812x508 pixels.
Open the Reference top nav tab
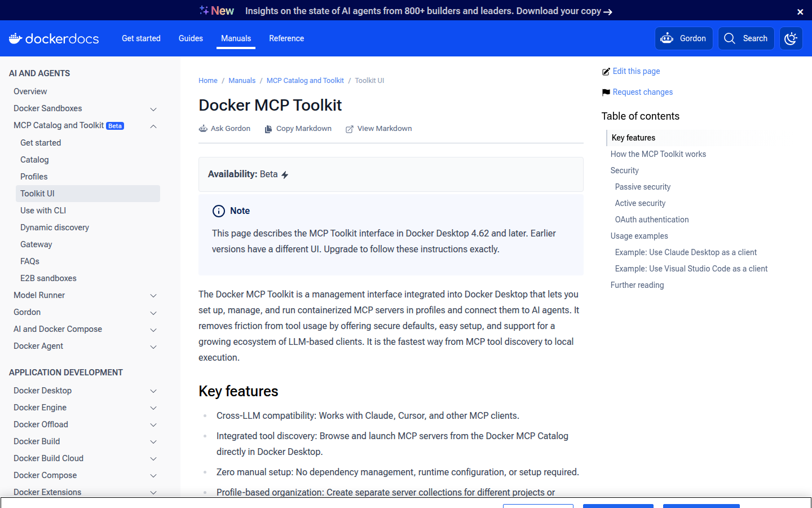point(286,38)
